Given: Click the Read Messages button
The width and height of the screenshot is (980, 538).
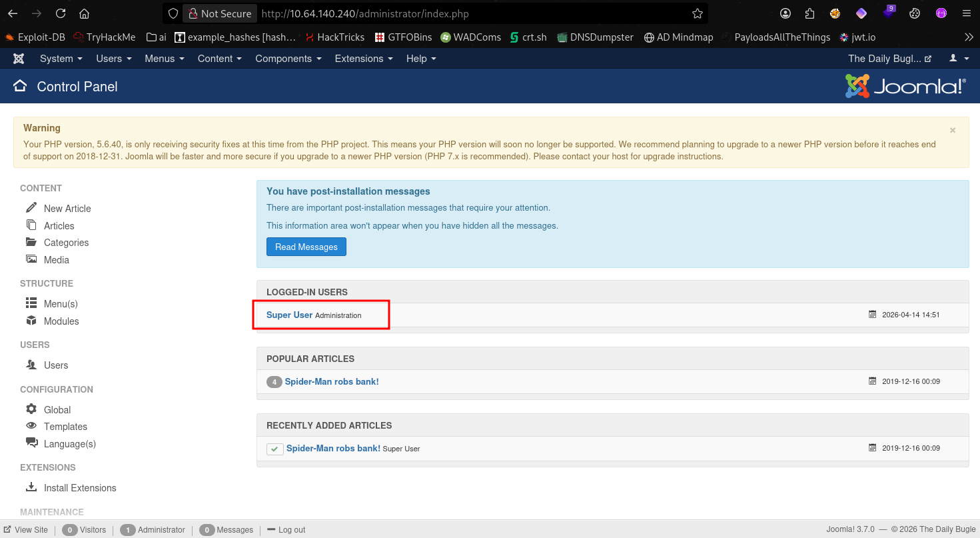Looking at the screenshot, I should tap(306, 247).
